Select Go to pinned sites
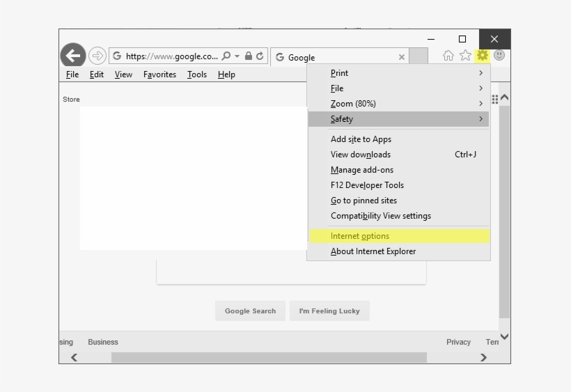 pyautogui.click(x=398, y=201)
